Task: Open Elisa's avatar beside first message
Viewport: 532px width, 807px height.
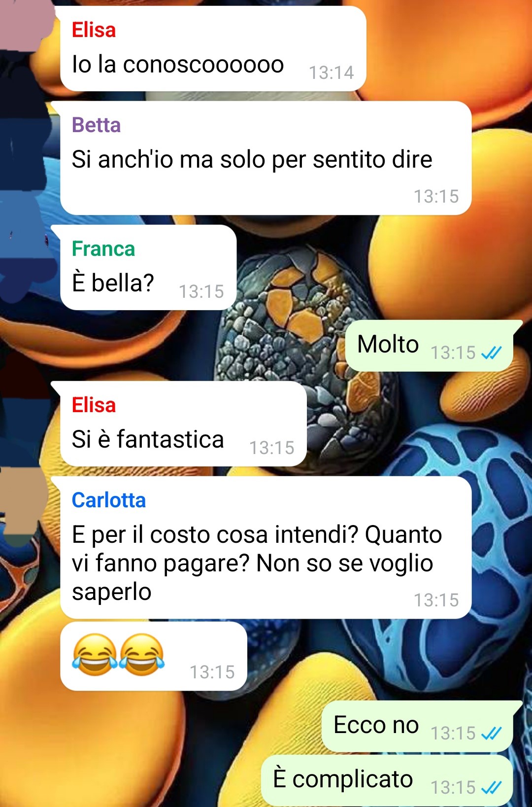Action: (x=26, y=25)
